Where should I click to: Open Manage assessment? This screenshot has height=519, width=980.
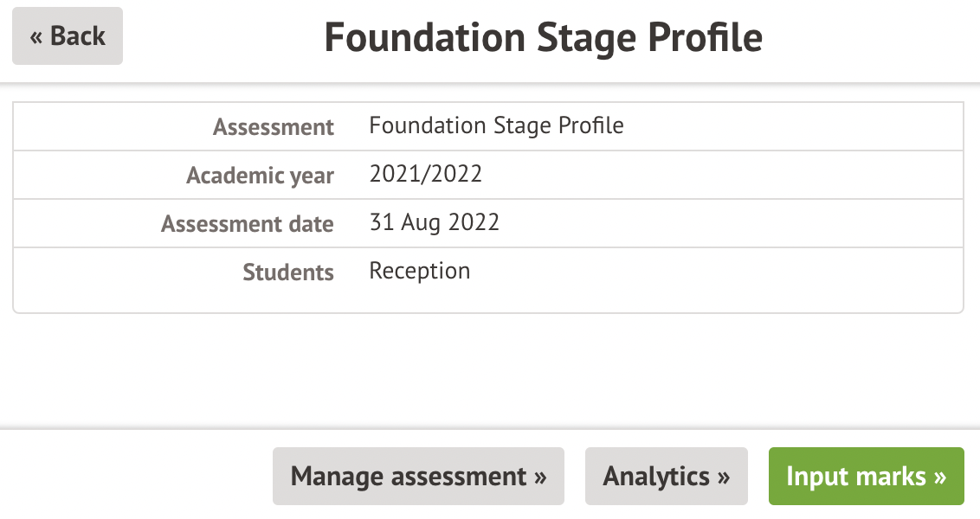pos(418,476)
